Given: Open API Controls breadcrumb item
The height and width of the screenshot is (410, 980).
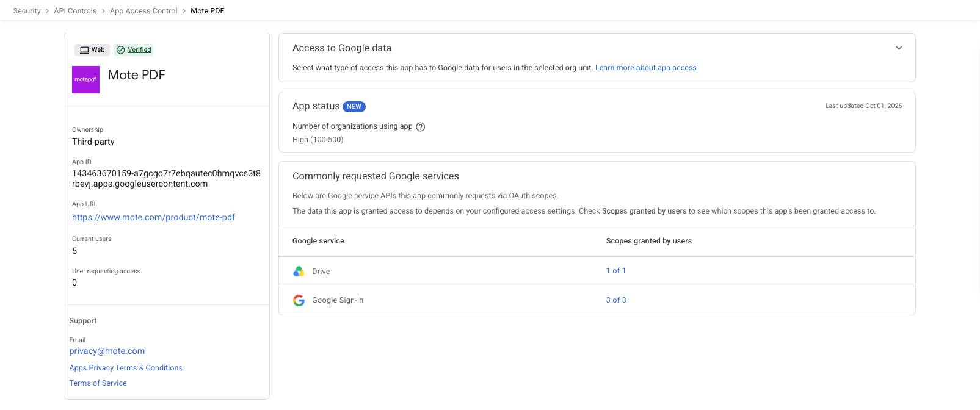Looking at the screenshot, I should pos(75,11).
